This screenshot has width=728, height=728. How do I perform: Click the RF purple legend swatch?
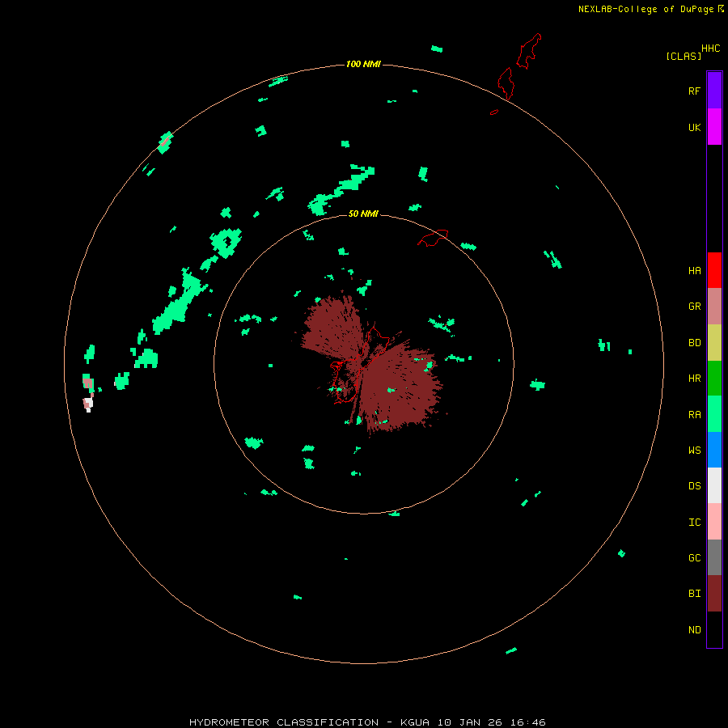point(714,91)
